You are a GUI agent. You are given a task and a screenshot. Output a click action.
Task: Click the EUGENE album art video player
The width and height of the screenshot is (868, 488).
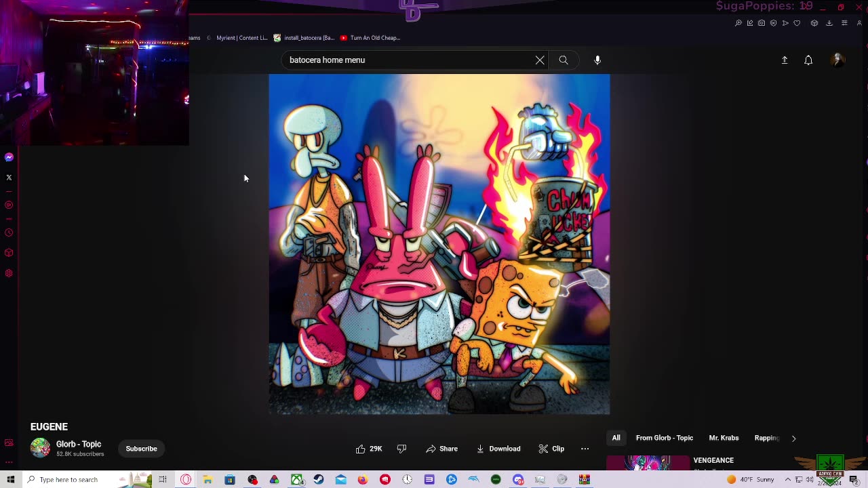tap(439, 244)
